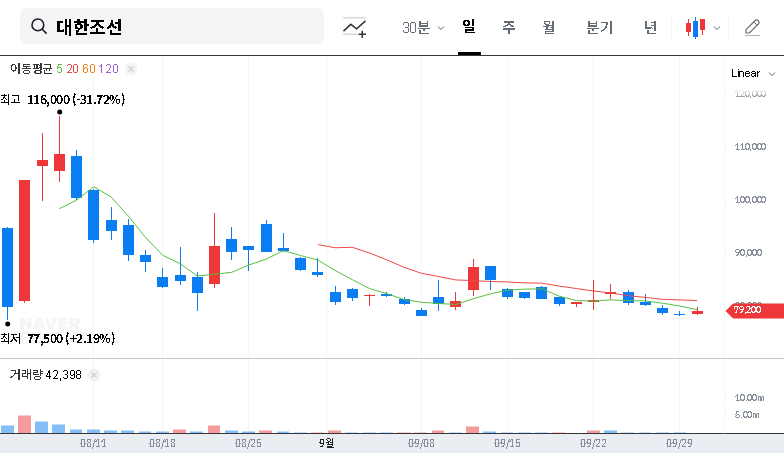This screenshot has width=784, height=453.
Task: Switch to the 월 monthly tab
Action: click(548, 27)
